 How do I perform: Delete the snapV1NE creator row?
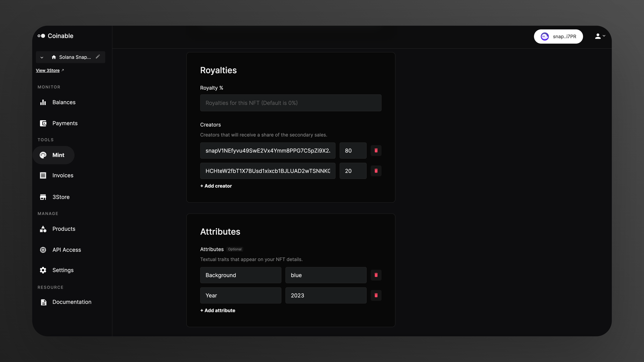376,150
